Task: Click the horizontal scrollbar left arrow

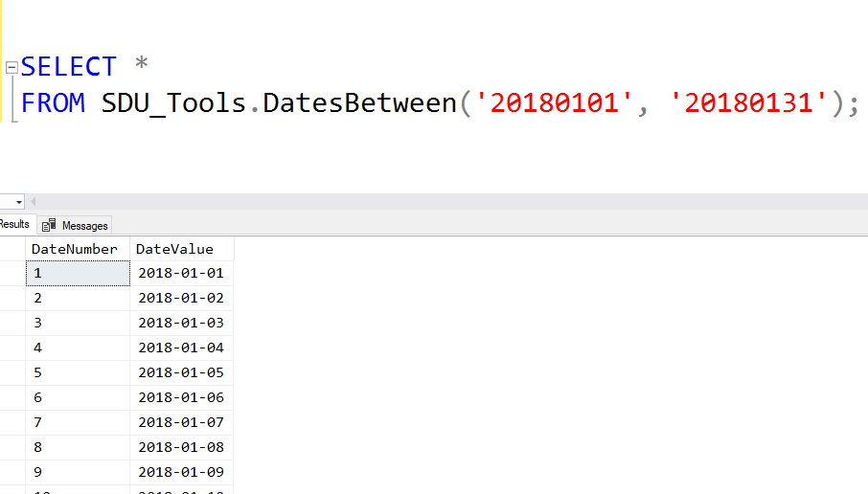Action: 34,201
